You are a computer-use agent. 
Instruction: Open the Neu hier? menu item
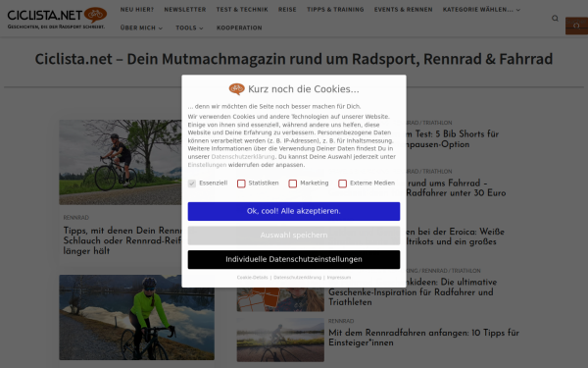click(137, 10)
